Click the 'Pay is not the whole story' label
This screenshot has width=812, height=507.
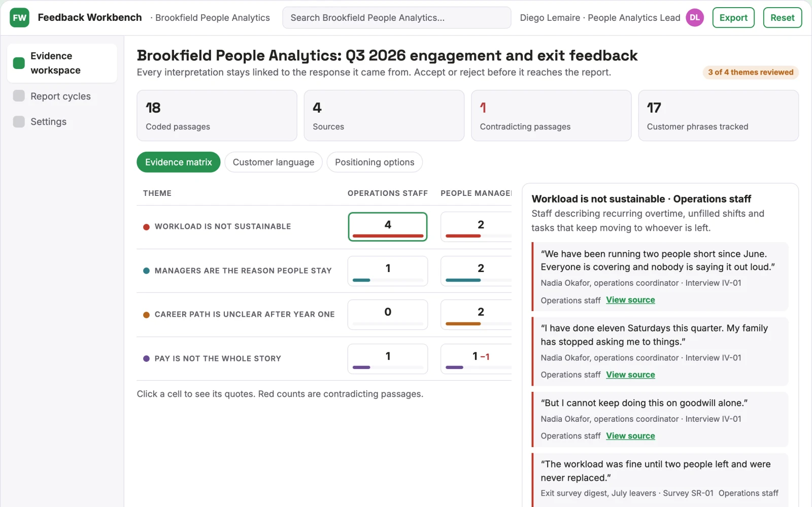tap(218, 359)
